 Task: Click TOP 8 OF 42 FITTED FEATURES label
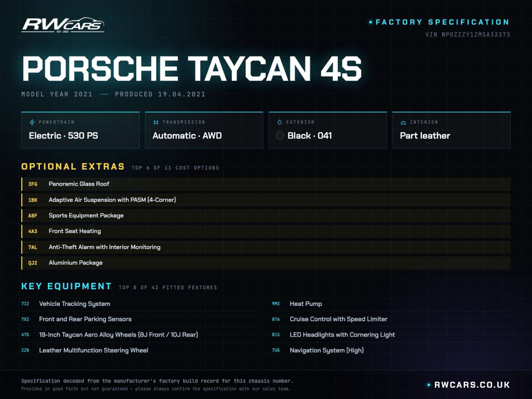pos(168,288)
